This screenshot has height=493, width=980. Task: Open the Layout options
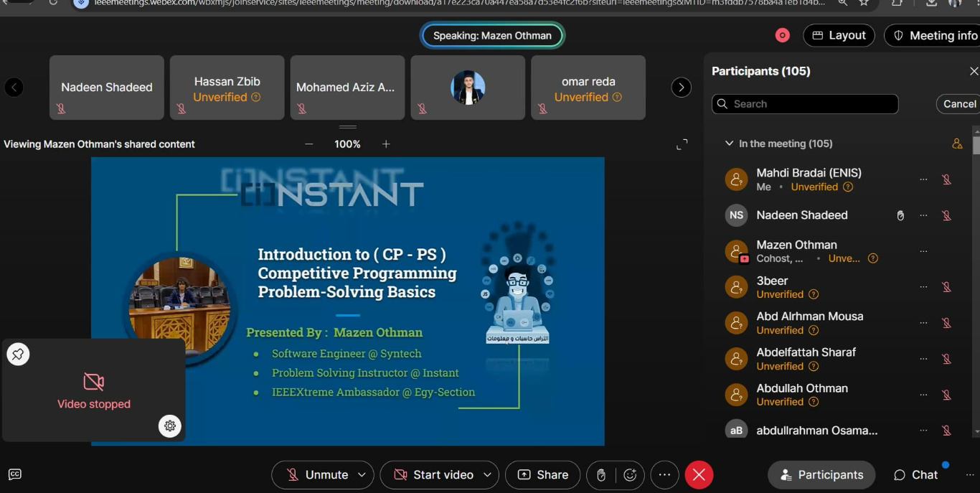[839, 35]
